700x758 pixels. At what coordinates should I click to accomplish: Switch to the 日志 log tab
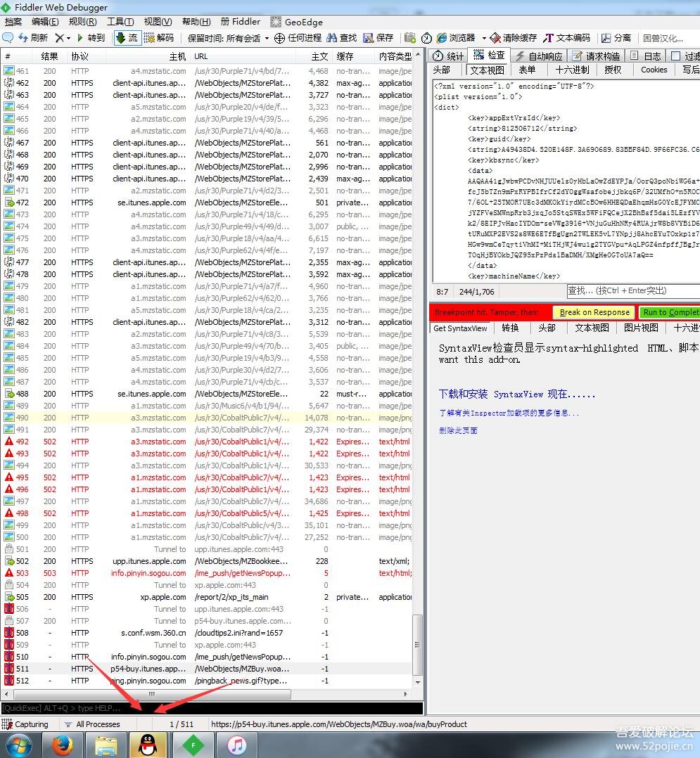click(x=646, y=56)
